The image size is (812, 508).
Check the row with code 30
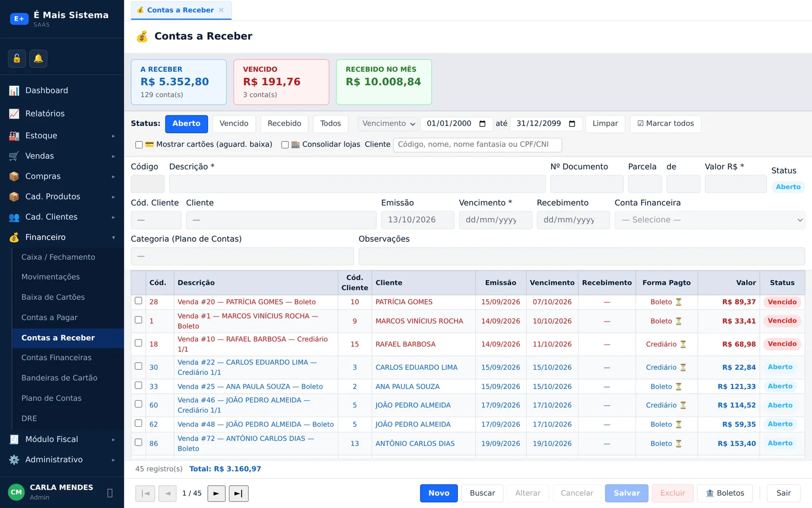[x=138, y=366]
